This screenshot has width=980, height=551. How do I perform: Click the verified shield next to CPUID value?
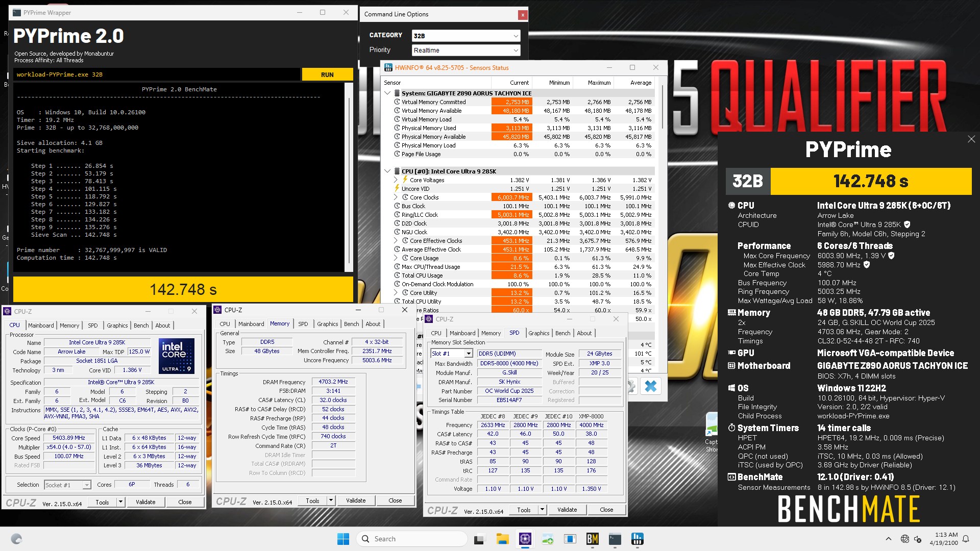click(907, 224)
